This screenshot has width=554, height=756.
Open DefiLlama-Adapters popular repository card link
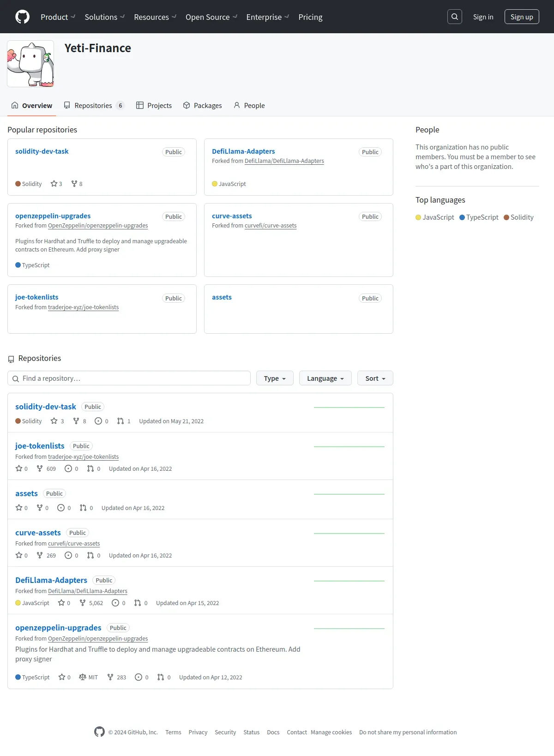(x=243, y=151)
